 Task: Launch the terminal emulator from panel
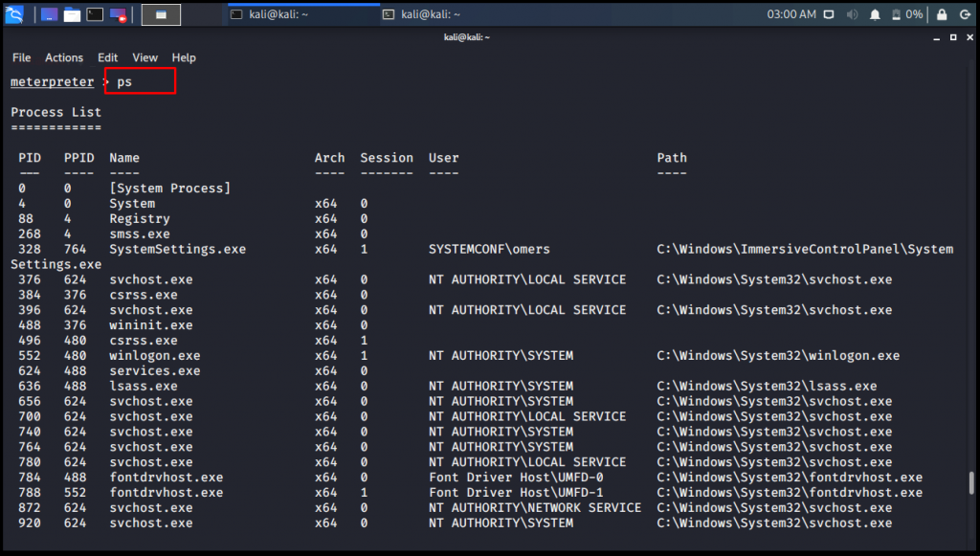pos(95,14)
